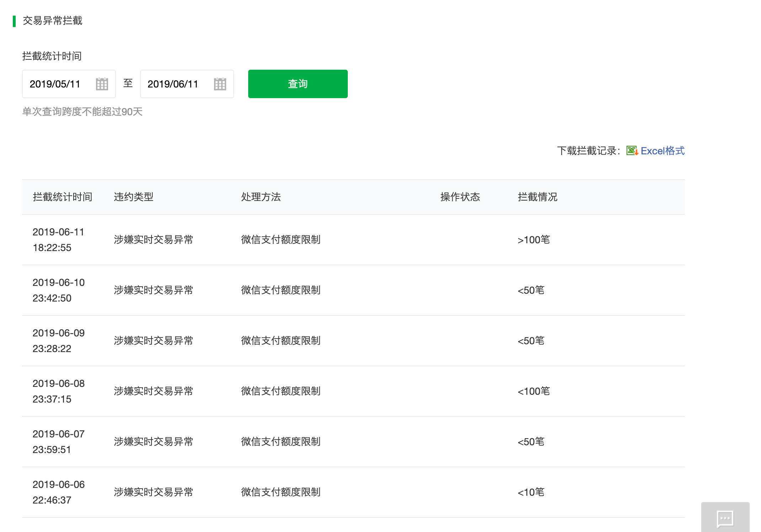This screenshot has height=532, width=761.
Task: Click the 处理方法 column header
Action: click(x=261, y=197)
